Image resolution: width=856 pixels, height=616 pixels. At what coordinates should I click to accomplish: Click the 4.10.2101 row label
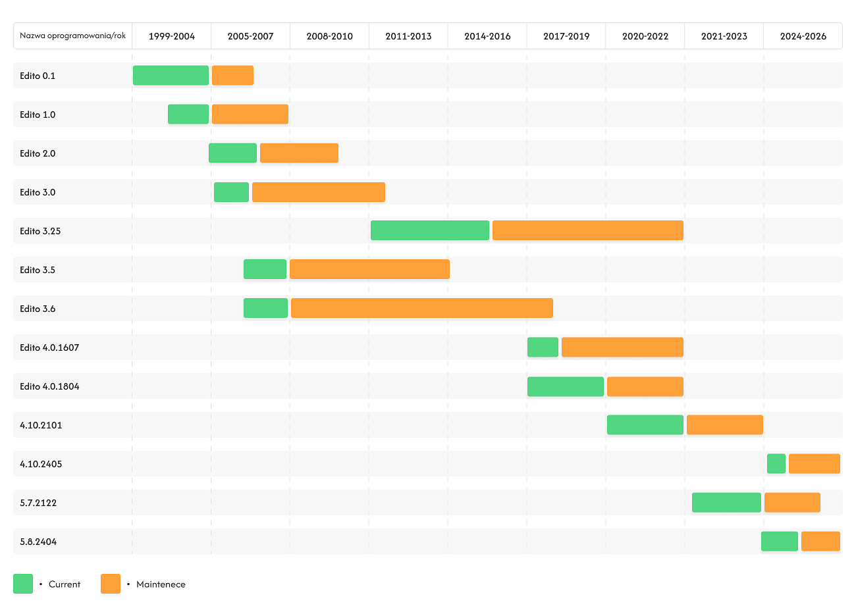pyautogui.click(x=41, y=425)
